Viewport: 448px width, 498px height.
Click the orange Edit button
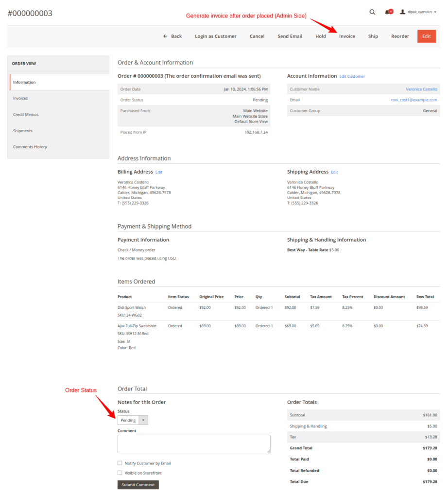(x=426, y=36)
